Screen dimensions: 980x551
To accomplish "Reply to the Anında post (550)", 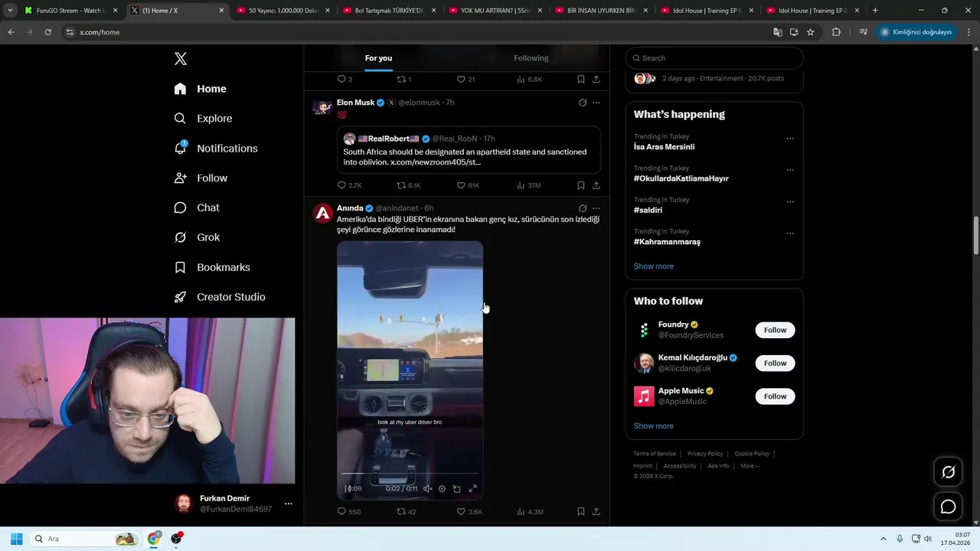I will (348, 511).
